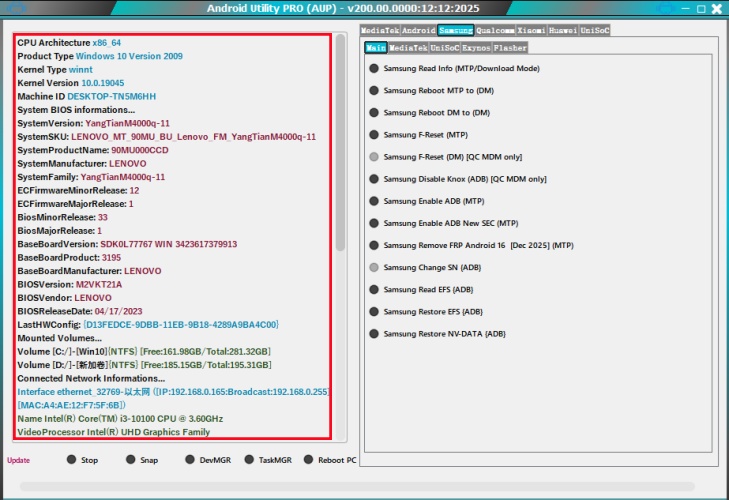
Task: Click the SystemSKU LENOVO_MT_90MU line
Action: [x=166, y=137]
